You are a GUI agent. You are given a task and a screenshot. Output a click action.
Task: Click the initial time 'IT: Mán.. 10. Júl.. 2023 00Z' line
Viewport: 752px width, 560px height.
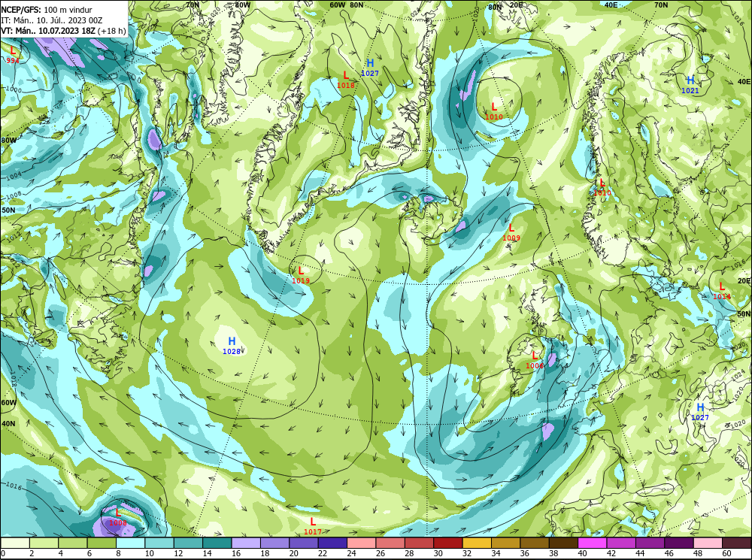click(52, 20)
